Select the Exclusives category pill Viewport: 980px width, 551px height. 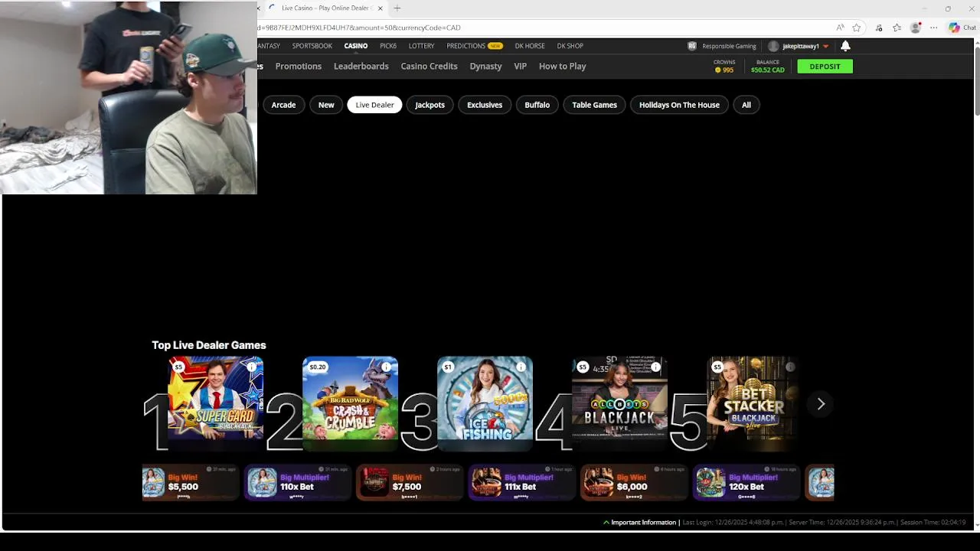pos(485,105)
